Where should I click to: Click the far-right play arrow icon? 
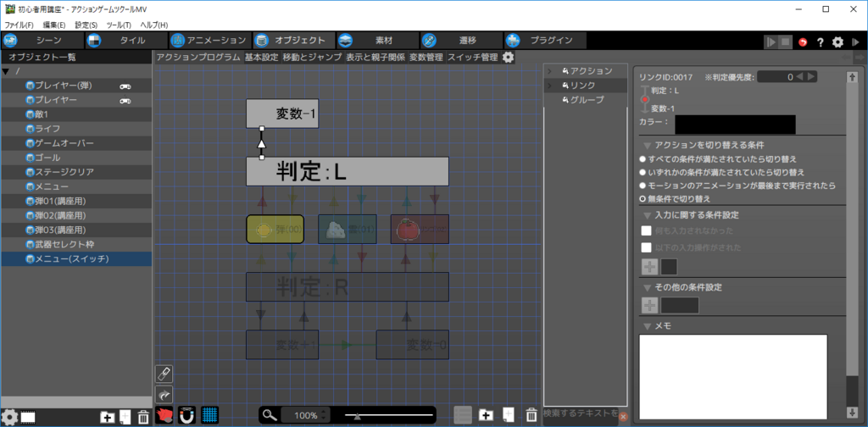(x=856, y=42)
